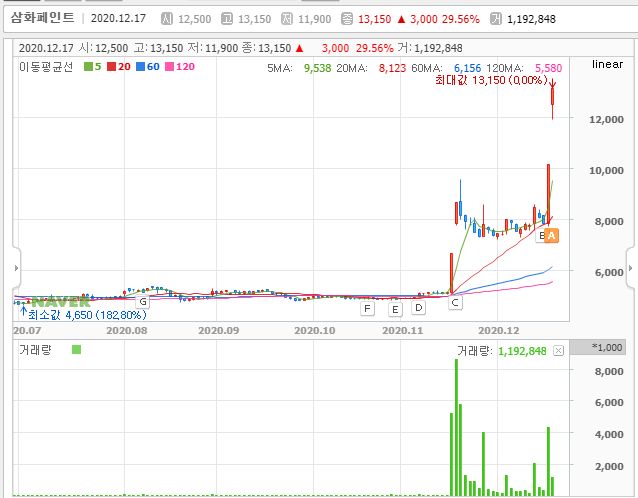
Task: Expand the right side panel arrow
Action: tap(630, 268)
